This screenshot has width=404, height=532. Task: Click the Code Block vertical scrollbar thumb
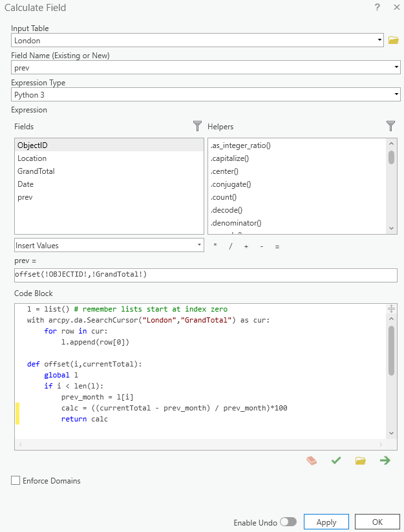click(x=391, y=350)
